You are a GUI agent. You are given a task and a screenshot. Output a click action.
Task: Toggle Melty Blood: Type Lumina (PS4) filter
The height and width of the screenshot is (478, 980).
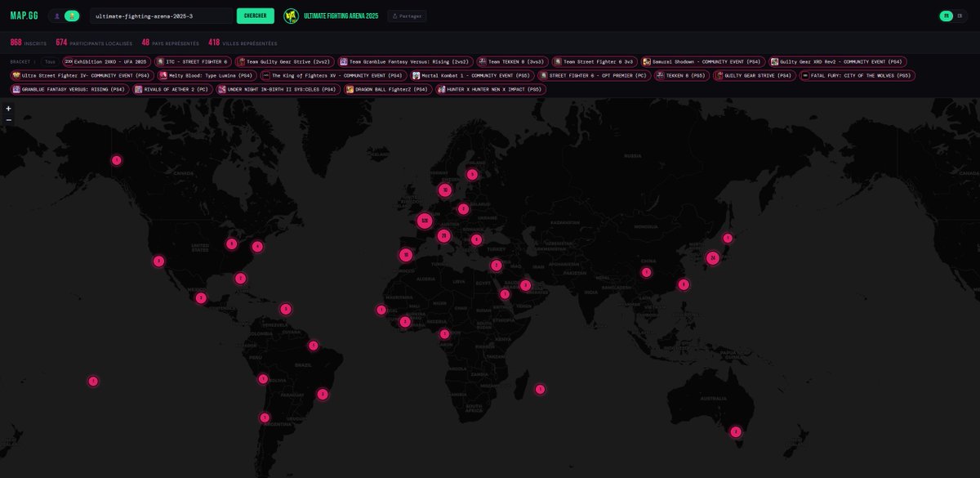207,75
